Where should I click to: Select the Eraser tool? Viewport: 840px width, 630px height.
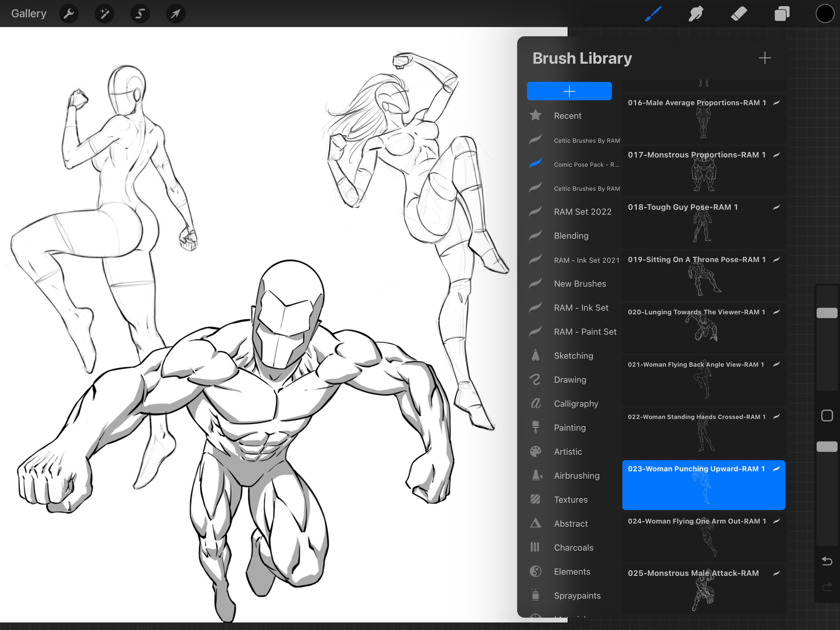point(739,13)
